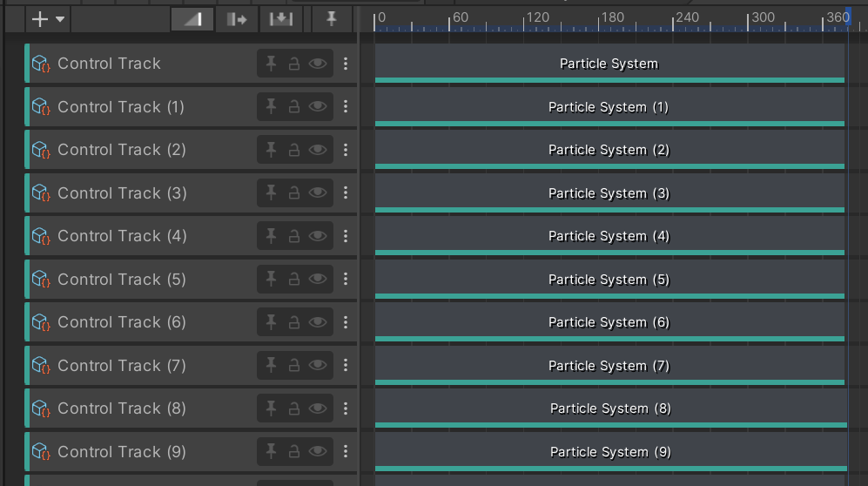Show markers pin on Control Track (8)
The image size is (868, 486).
click(x=271, y=408)
